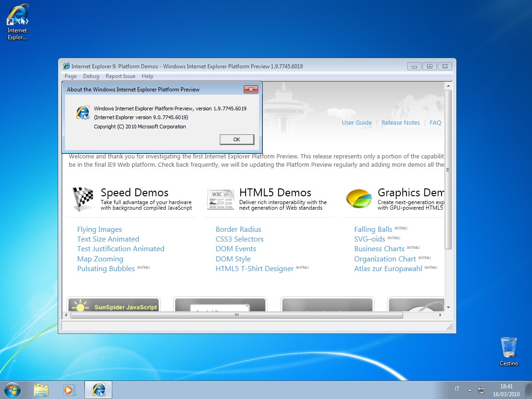
Task: Click the horizontal scrollbar left arrow
Action: pyautogui.click(x=66, y=315)
